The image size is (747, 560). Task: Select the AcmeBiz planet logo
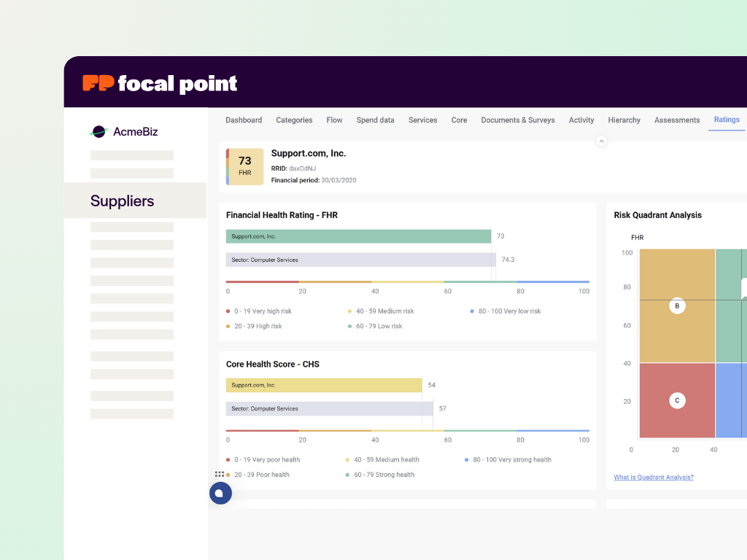tap(99, 131)
